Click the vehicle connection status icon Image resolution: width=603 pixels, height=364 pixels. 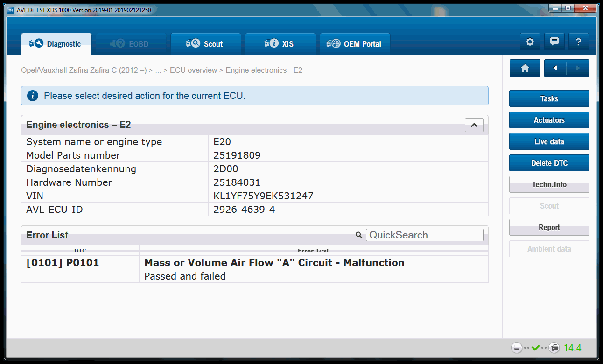[554, 348]
